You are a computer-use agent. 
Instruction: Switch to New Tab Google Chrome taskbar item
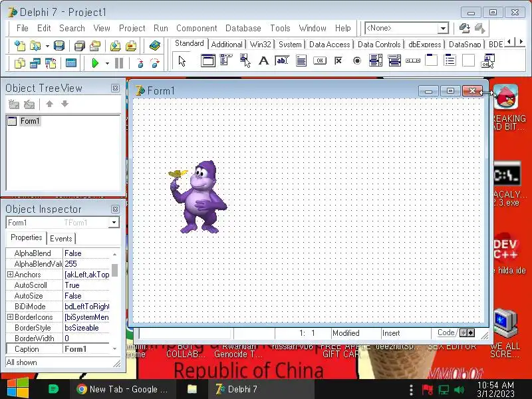click(122, 389)
